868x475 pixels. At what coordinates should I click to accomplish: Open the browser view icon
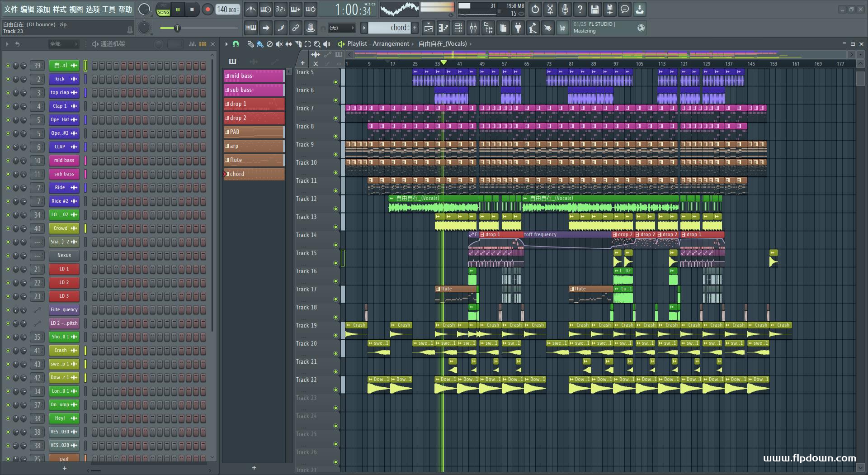pos(488,28)
